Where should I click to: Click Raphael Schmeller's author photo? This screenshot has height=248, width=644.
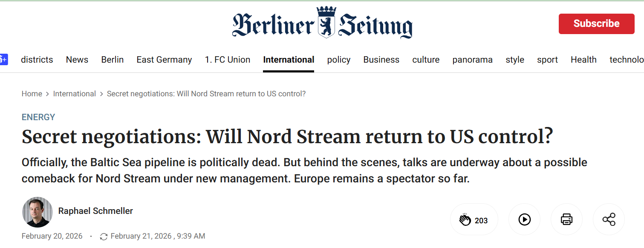pyautogui.click(x=38, y=212)
